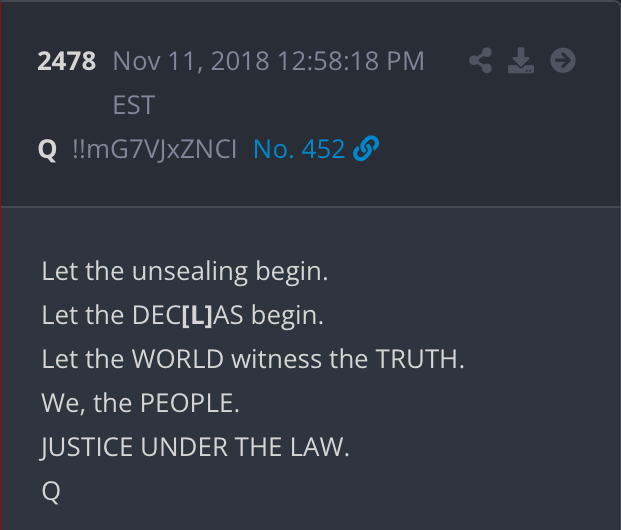
Task: Click the chain link icon beside No. 452
Action: pyautogui.click(x=366, y=149)
